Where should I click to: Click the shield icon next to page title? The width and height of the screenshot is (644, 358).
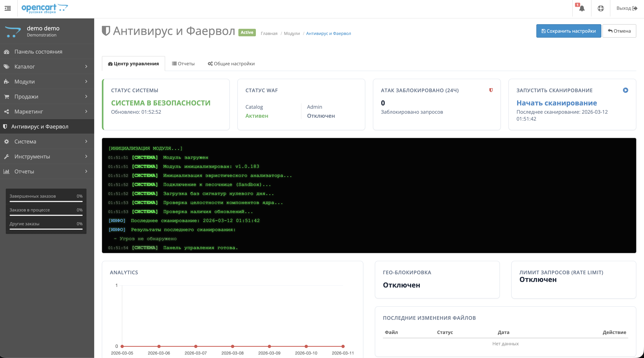pos(106,31)
